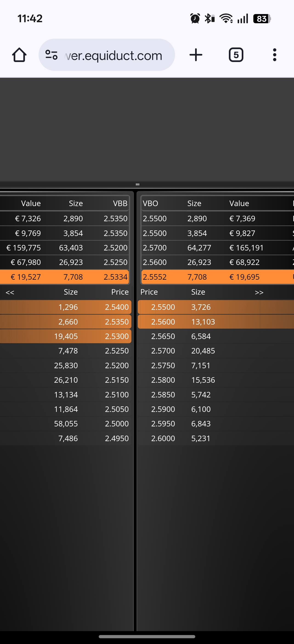Grab the panel splitter handle
294x644 pixels.
coord(138,184)
